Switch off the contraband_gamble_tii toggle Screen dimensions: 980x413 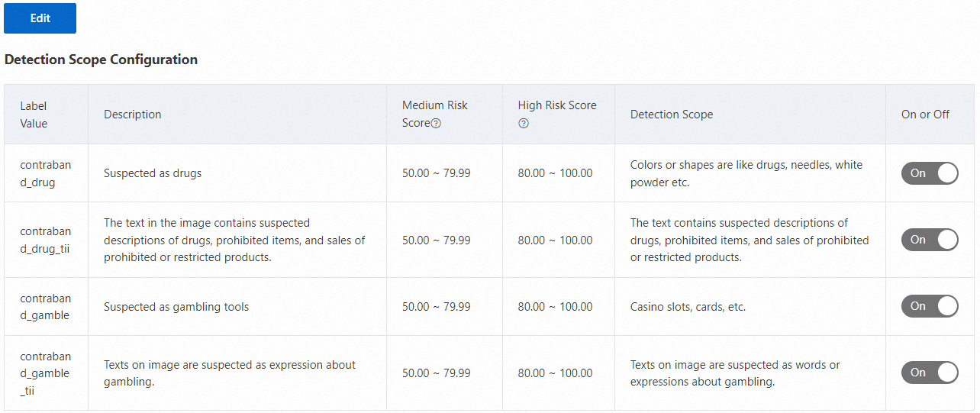[x=929, y=373]
